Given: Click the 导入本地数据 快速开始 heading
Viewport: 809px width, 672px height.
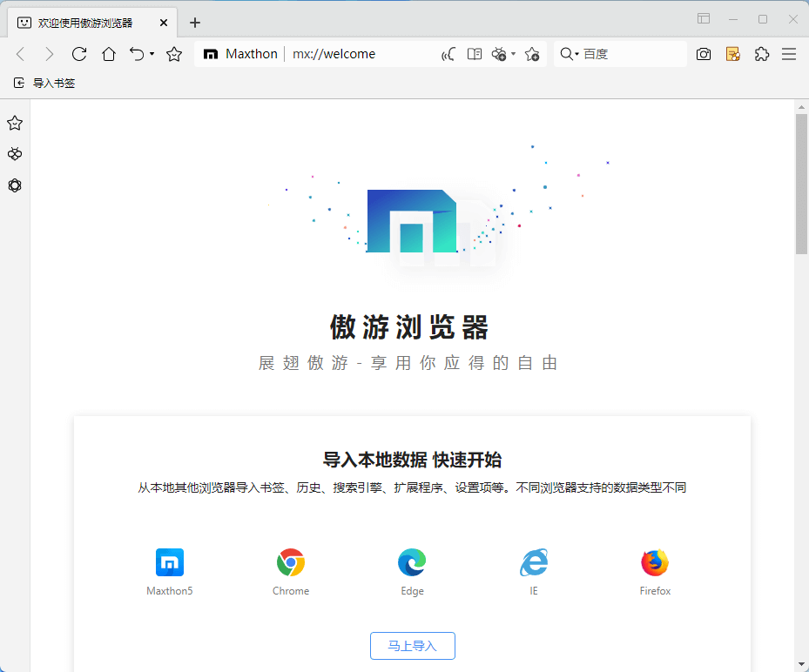Looking at the screenshot, I should (x=412, y=460).
